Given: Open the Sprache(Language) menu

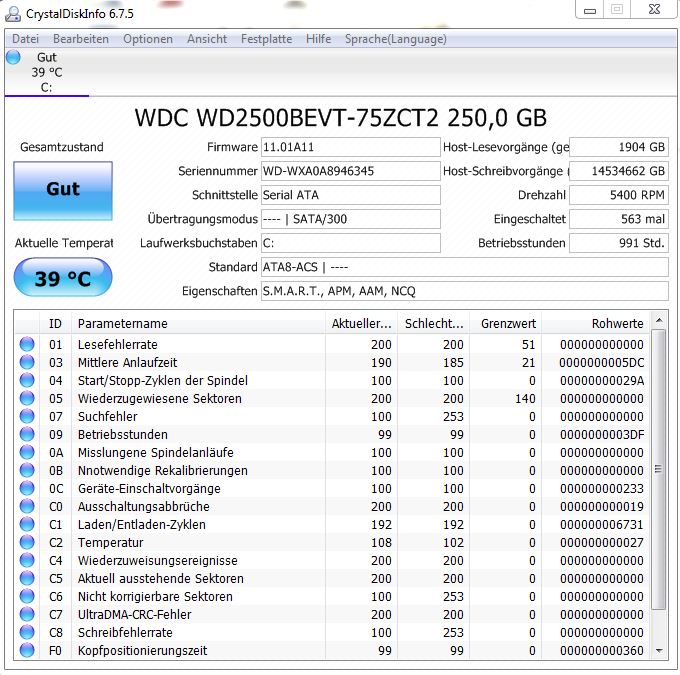Looking at the screenshot, I should tap(396, 39).
